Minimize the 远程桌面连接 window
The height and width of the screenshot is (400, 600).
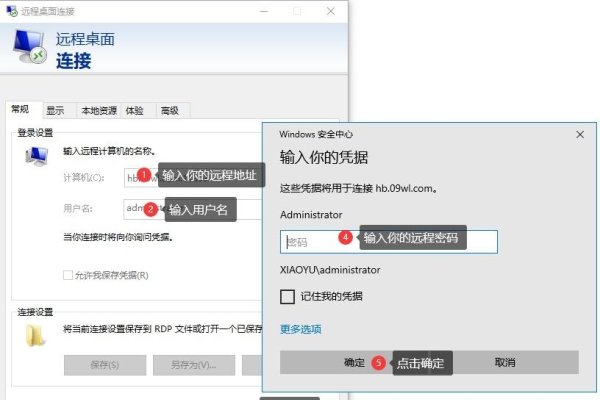point(264,11)
